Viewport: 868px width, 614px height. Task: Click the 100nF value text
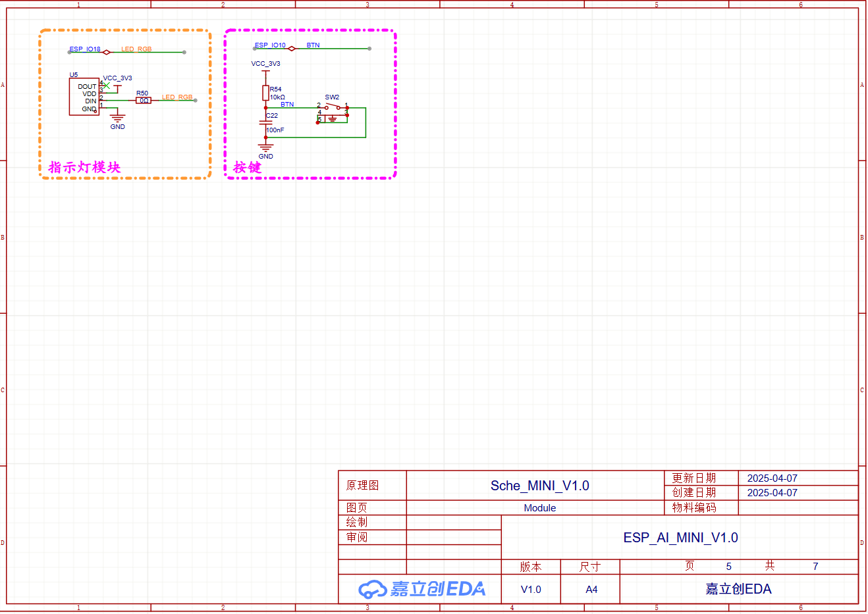[x=275, y=130]
